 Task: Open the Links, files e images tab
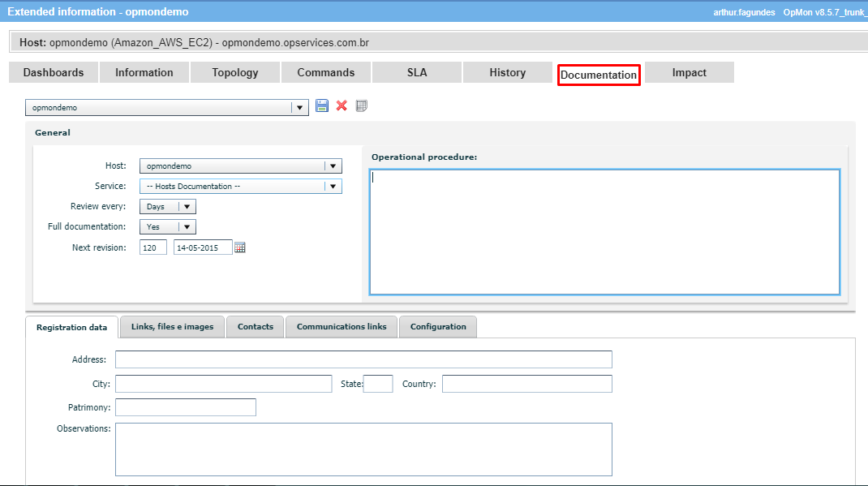pos(172,327)
